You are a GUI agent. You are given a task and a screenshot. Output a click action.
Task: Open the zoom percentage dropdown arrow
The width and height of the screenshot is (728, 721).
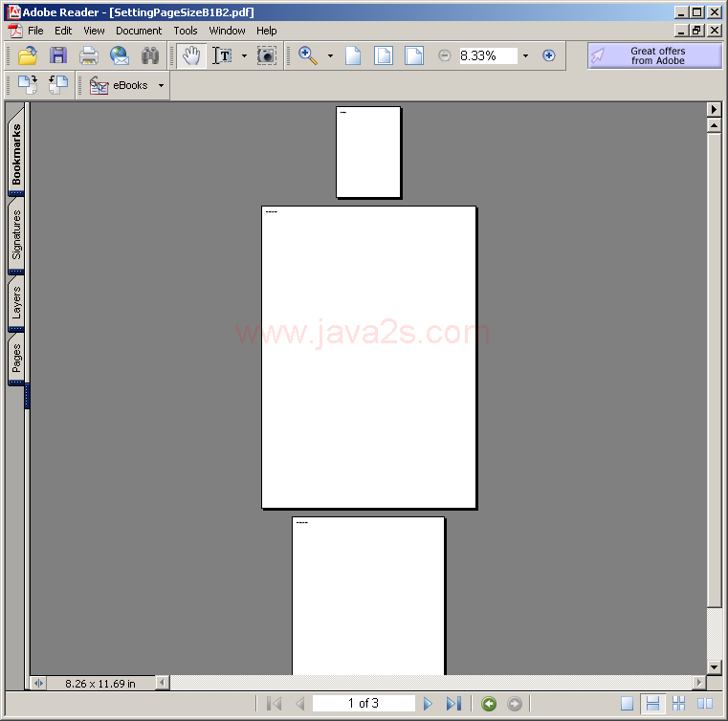525,56
